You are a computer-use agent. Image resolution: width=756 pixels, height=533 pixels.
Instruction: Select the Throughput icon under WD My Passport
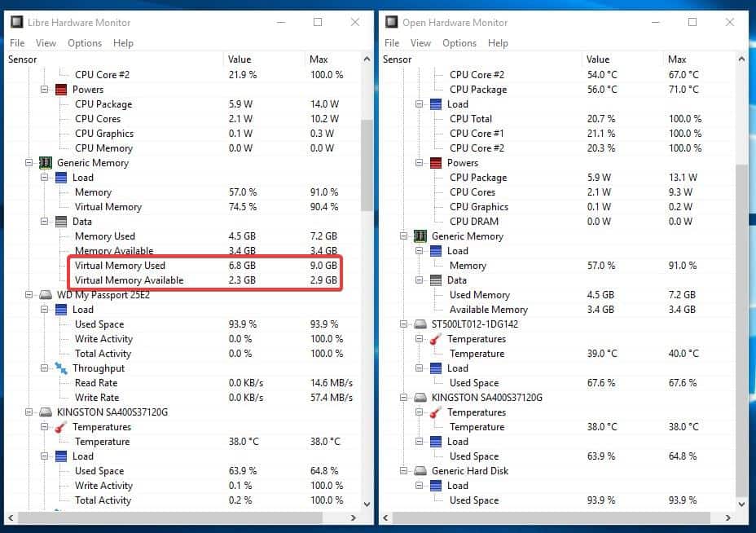(60, 368)
